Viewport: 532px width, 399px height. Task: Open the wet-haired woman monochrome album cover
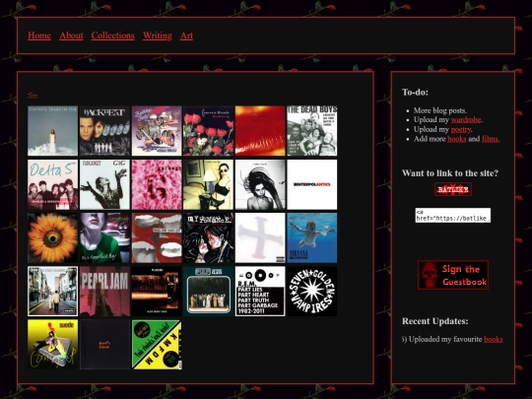[260, 184]
